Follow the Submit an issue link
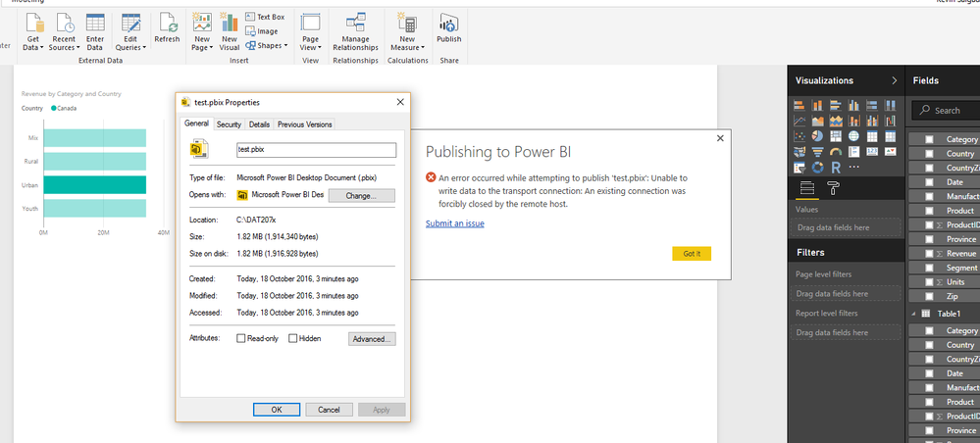This screenshot has width=980, height=443. pyautogui.click(x=454, y=223)
